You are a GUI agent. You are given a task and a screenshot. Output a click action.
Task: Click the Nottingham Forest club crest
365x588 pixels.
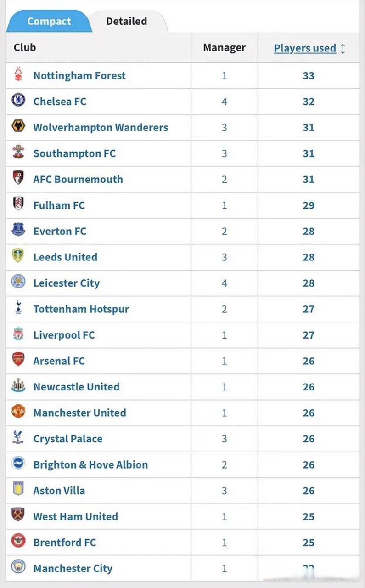click(18, 74)
